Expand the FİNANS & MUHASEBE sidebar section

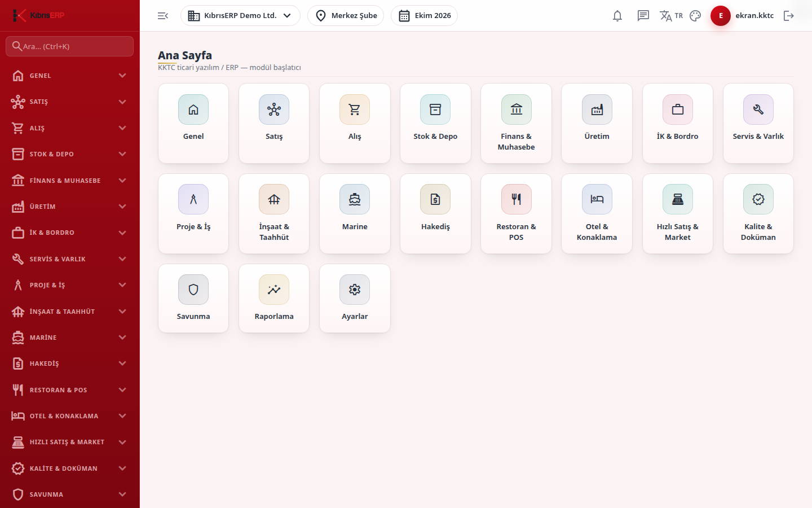click(x=70, y=181)
